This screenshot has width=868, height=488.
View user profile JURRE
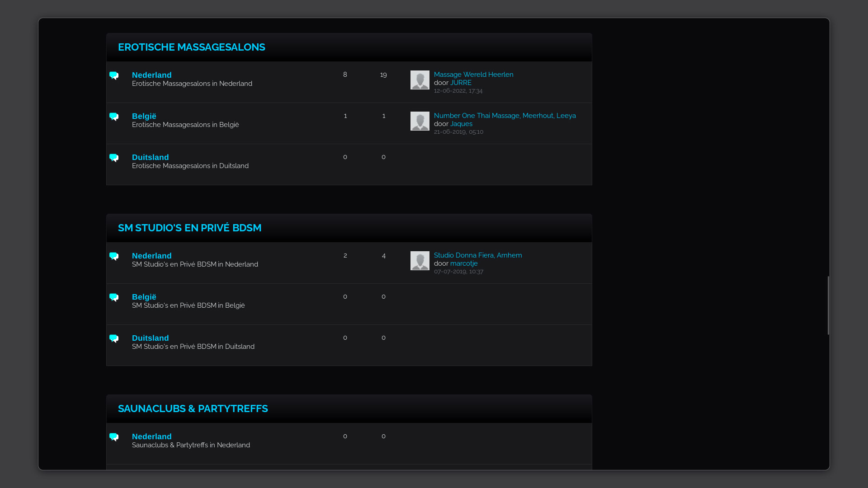pyautogui.click(x=461, y=83)
